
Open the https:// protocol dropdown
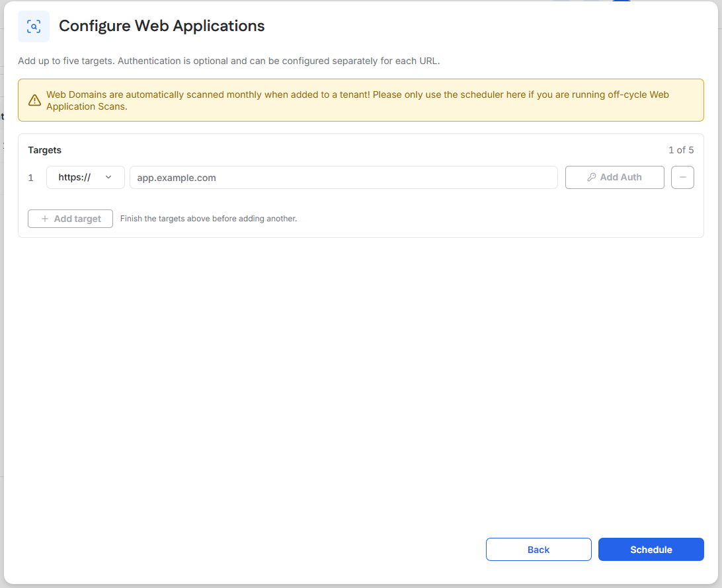pyautogui.click(x=85, y=177)
